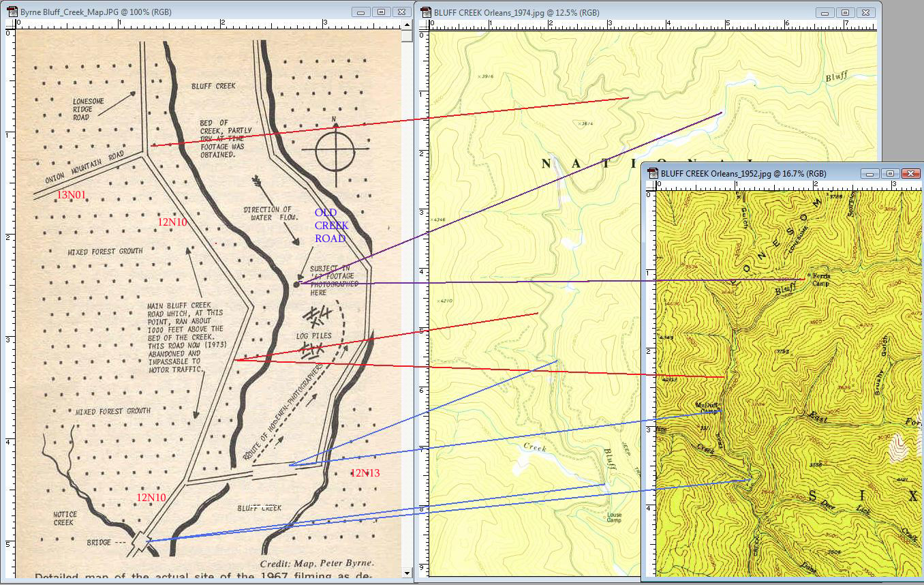Activate Orleans_1974 window via its title bar
The height and width of the screenshot is (585, 924).
[x=681, y=12]
